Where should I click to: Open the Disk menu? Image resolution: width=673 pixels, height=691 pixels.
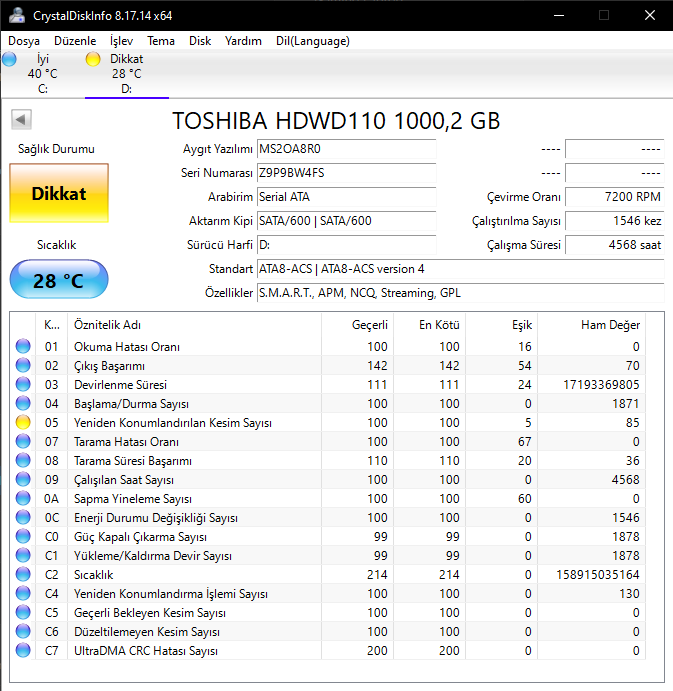click(x=200, y=41)
